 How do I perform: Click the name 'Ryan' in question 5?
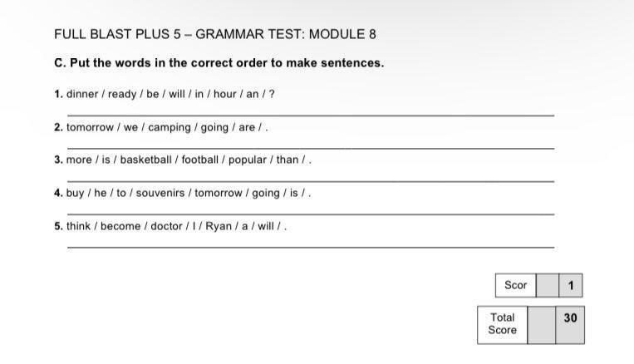click(x=219, y=226)
